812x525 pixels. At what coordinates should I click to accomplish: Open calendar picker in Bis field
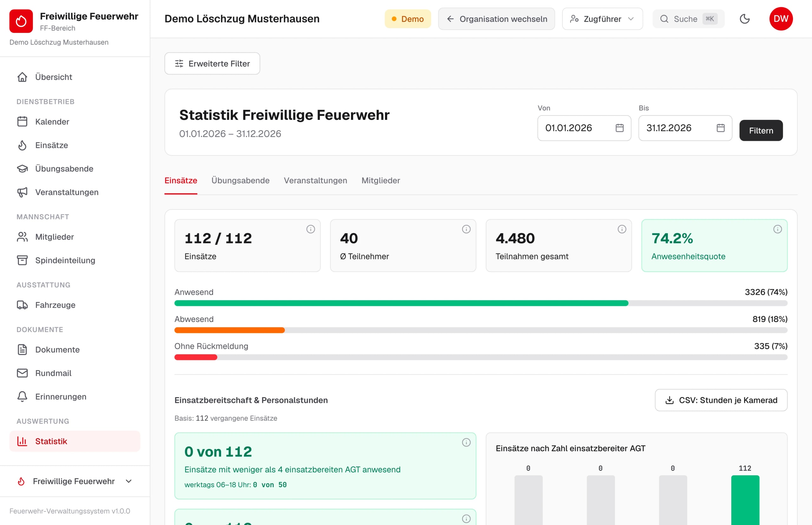(721, 128)
